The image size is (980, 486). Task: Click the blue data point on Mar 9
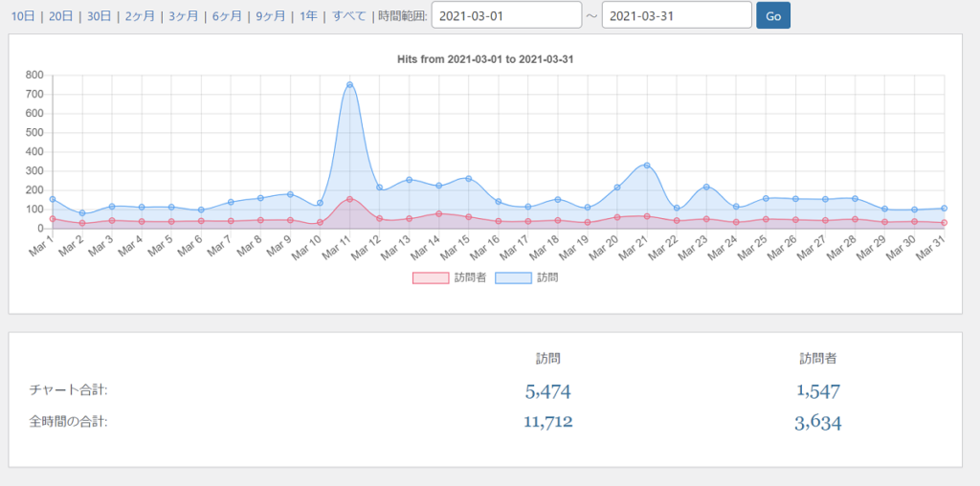pyautogui.click(x=290, y=194)
